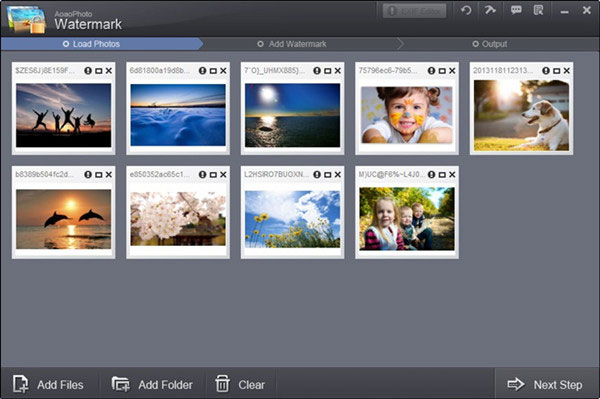
Task: Remove the $ZES6J)8E159F photo with X
Action: 109,71
